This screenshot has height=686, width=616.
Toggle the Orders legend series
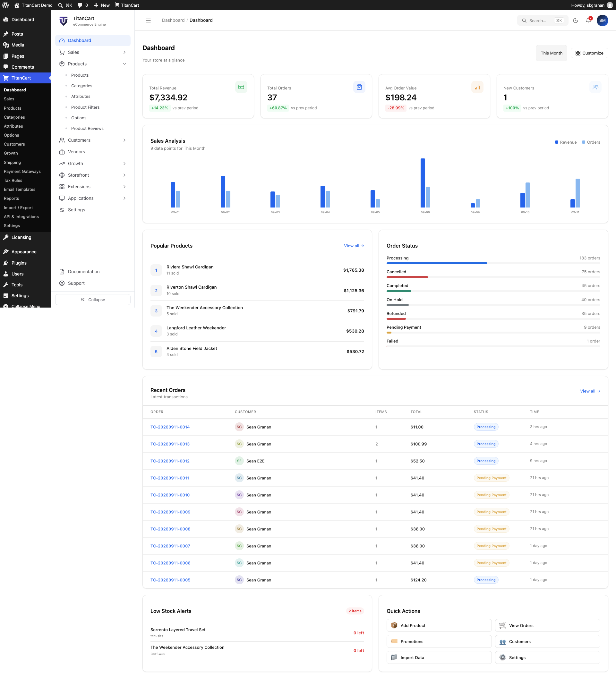(591, 142)
